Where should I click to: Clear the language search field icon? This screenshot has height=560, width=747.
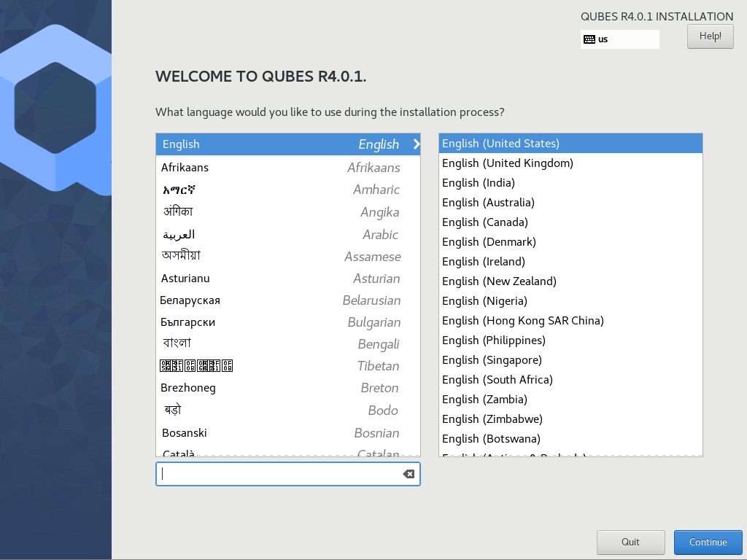409,474
